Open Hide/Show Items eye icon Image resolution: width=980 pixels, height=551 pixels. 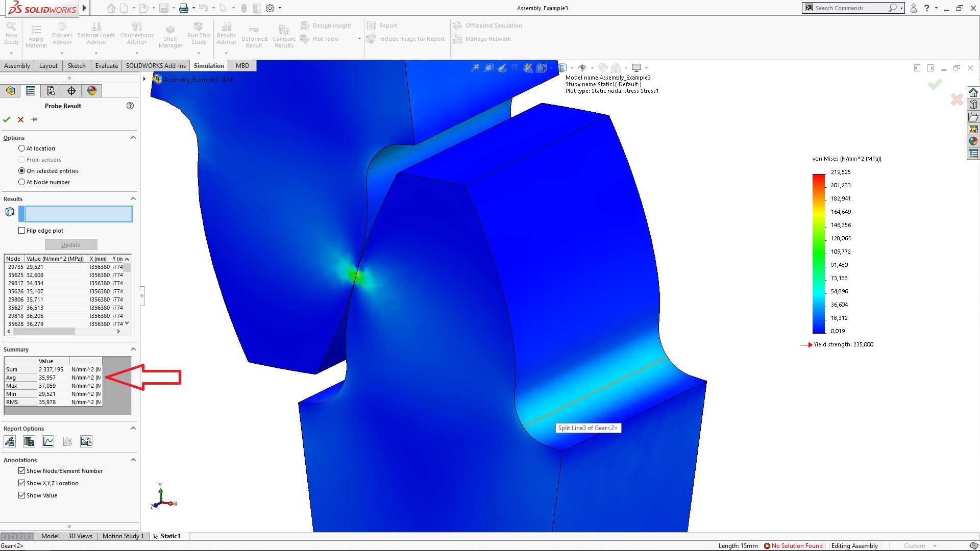click(582, 68)
